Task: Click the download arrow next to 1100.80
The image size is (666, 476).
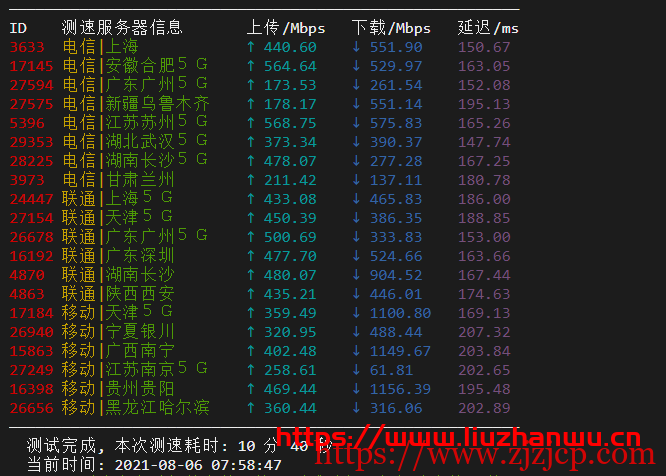Action: pyautogui.click(x=356, y=313)
